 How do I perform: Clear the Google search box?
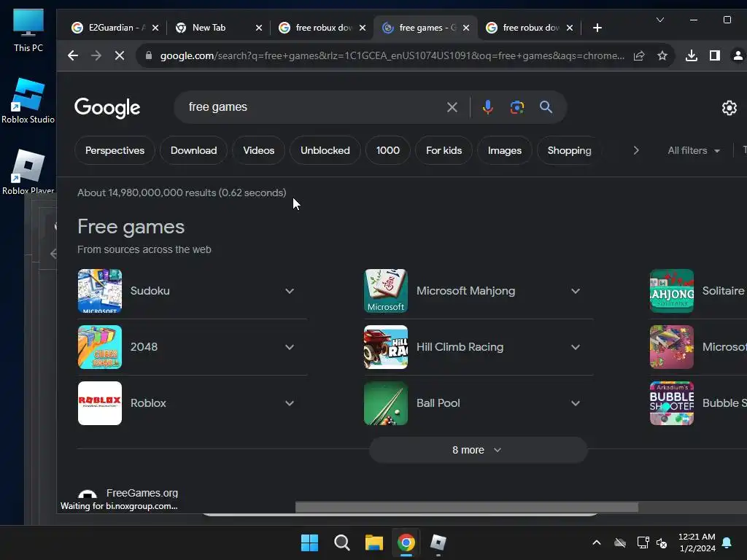coord(452,107)
